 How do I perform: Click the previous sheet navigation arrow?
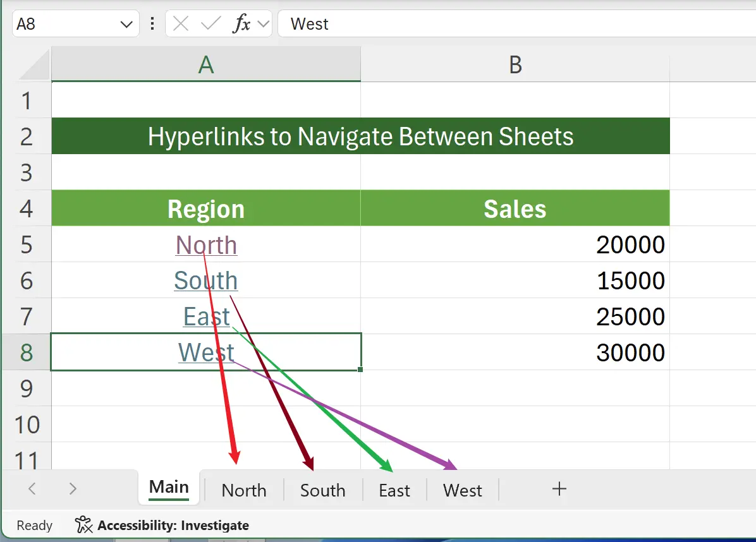31,488
